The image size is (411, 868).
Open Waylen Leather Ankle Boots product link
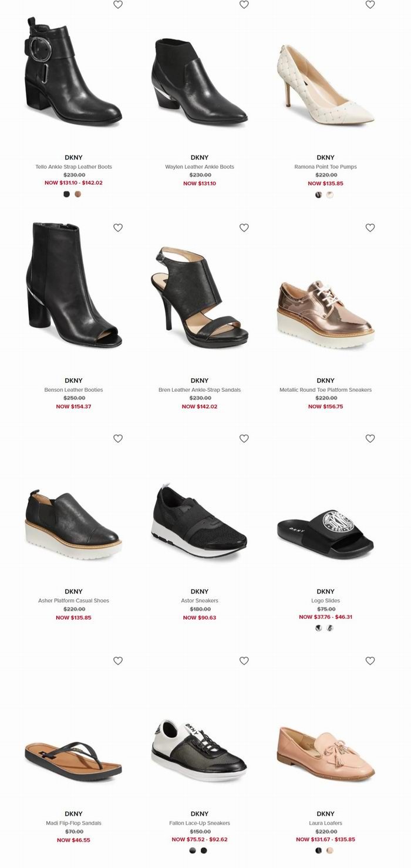[x=200, y=167]
